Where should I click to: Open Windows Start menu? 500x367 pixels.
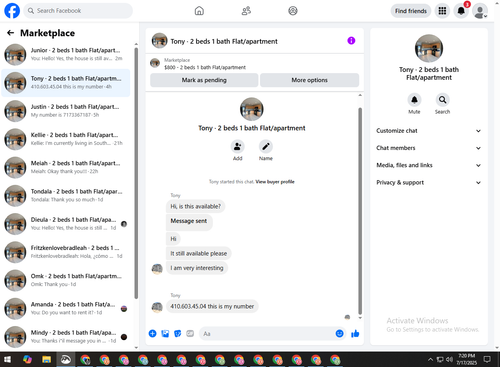7,359
